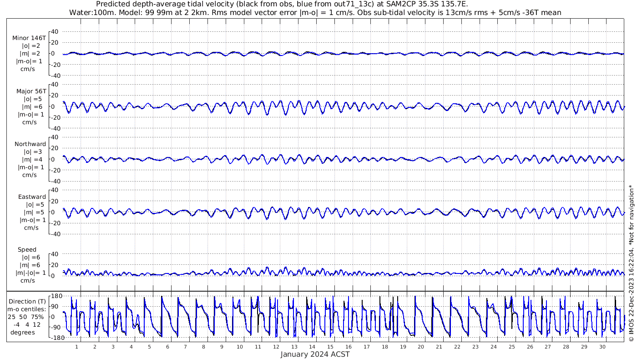This screenshot has height=364, width=637.
Task: Select the Northward panel label
Action: click(30, 144)
